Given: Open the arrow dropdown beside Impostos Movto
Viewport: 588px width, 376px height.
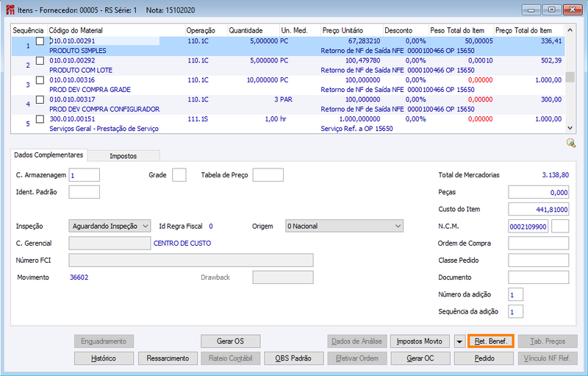Looking at the screenshot, I should 459,341.
